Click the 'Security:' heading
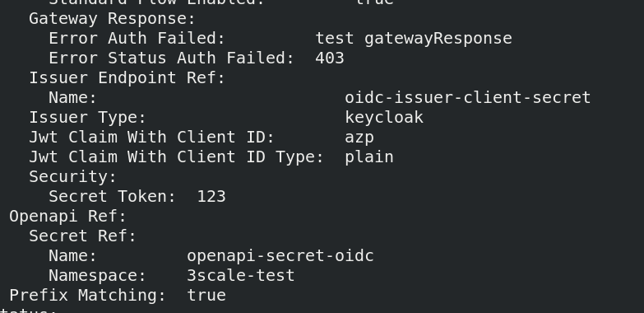 [73, 177]
